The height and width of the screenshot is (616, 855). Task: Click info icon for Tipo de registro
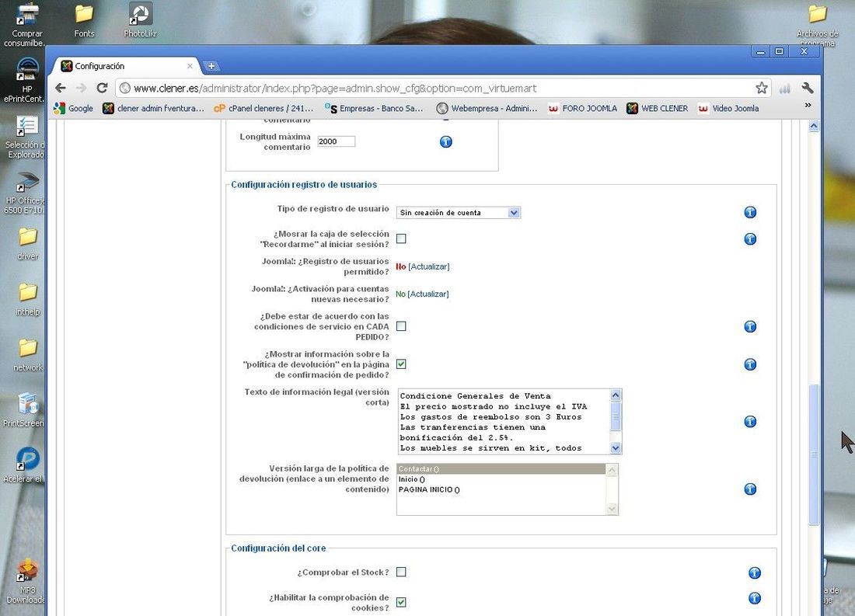(750, 212)
